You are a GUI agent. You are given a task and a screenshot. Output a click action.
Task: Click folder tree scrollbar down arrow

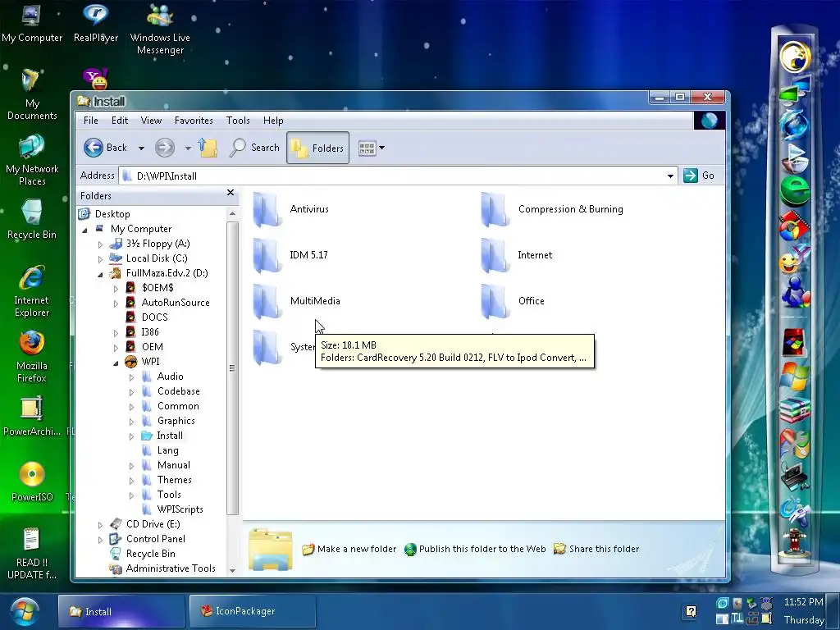point(232,571)
